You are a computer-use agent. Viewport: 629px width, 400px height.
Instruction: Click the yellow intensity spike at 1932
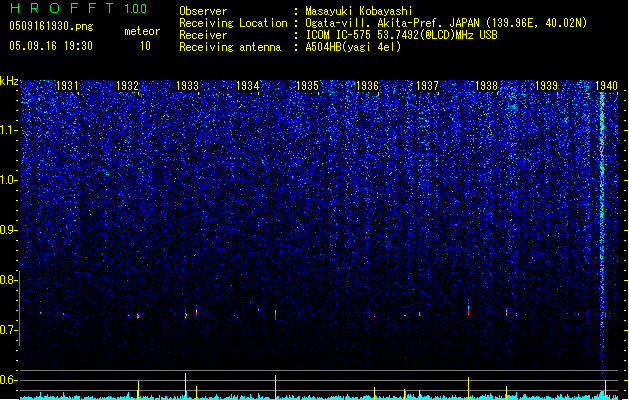point(138,390)
